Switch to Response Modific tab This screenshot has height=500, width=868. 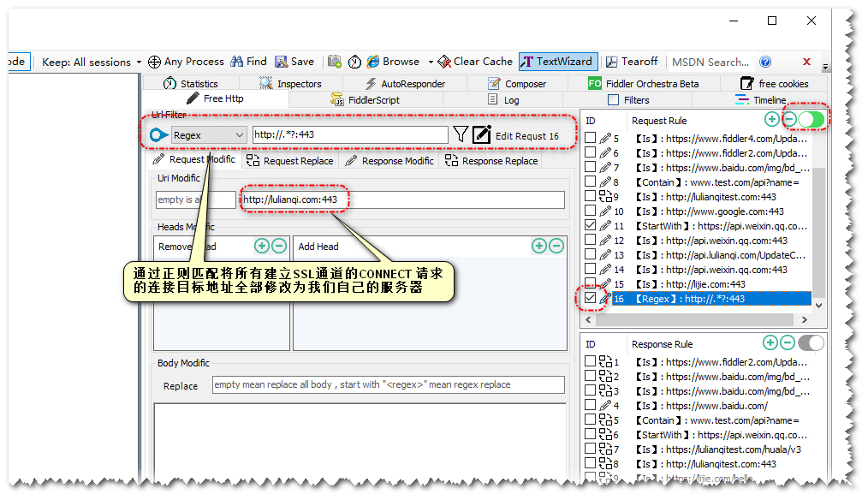tap(389, 161)
